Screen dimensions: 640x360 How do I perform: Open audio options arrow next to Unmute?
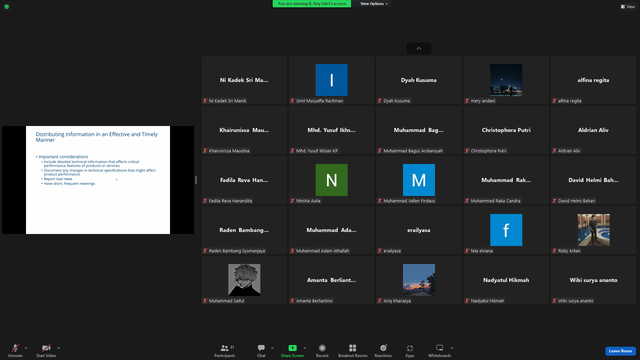[26, 348]
